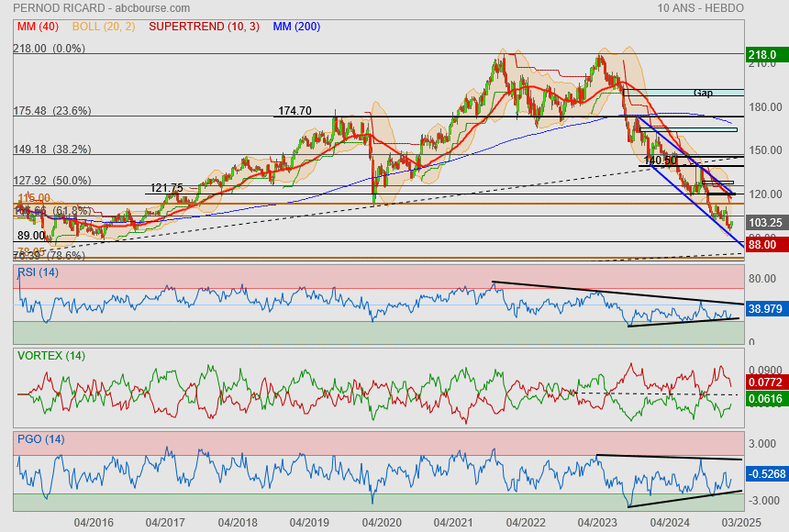Select the MM (40) legend label
Screen dimensions: 789x532
[x=38, y=27]
